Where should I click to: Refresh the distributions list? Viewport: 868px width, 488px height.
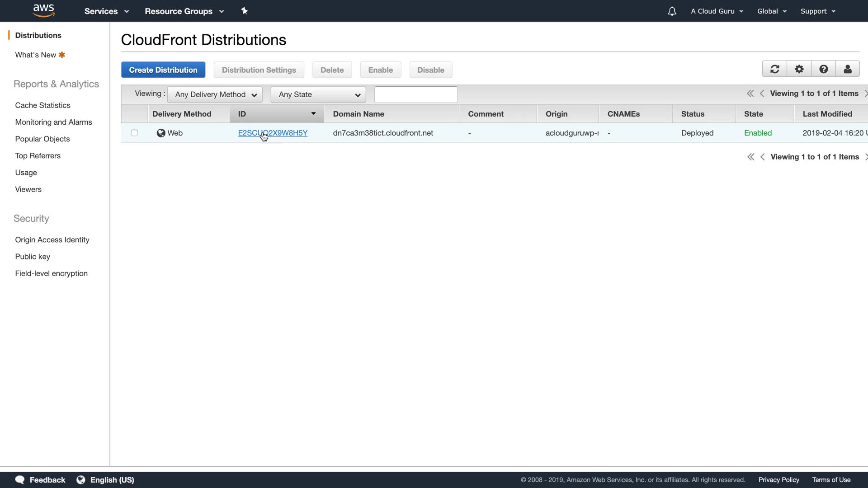pyautogui.click(x=774, y=69)
